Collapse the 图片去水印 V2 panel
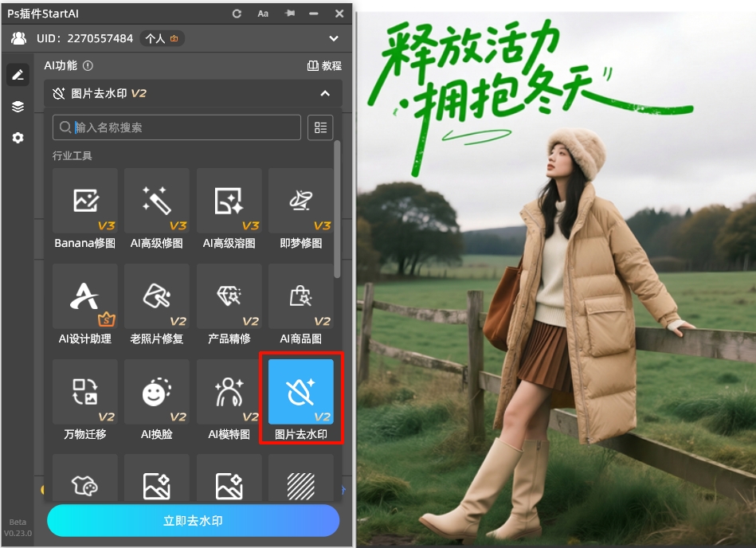The height and width of the screenshot is (548, 756). (x=324, y=93)
